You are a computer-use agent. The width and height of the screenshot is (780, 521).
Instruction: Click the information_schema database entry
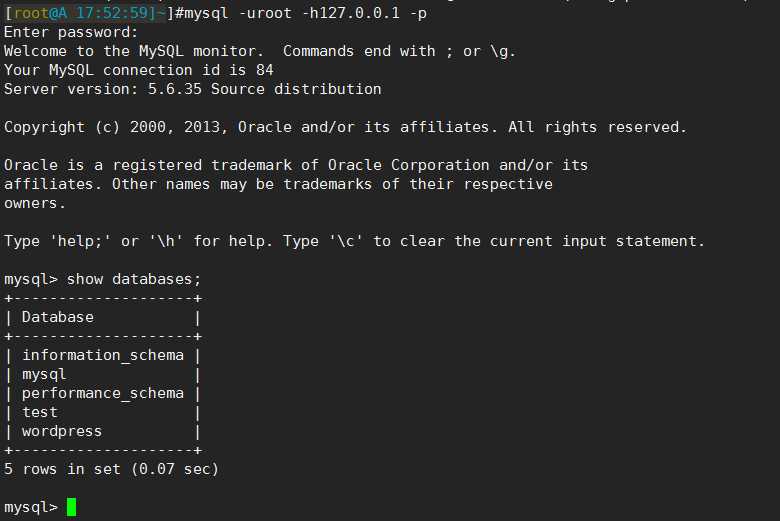103,355
